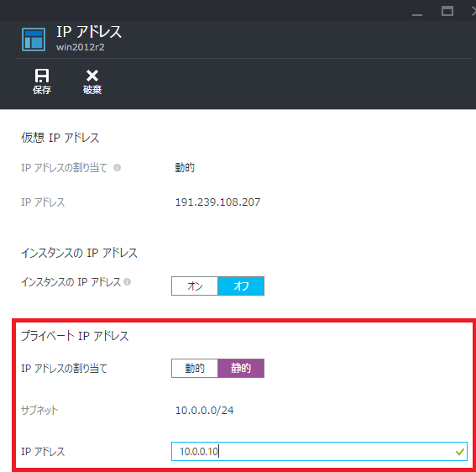Click the 破棄 label text
Screen dimensions: 476x472
(x=92, y=90)
